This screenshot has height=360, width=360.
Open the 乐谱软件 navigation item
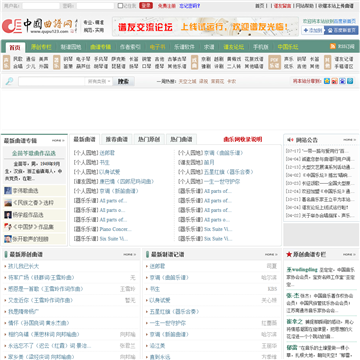(x=184, y=47)
